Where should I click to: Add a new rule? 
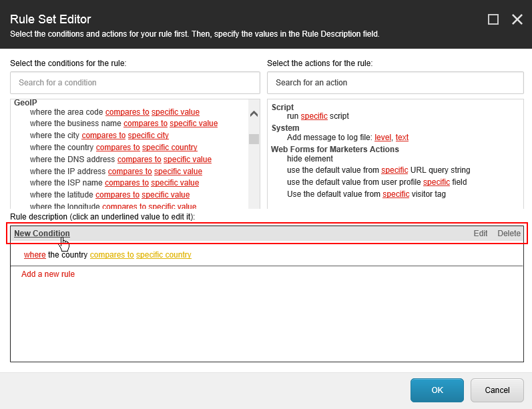48,274
